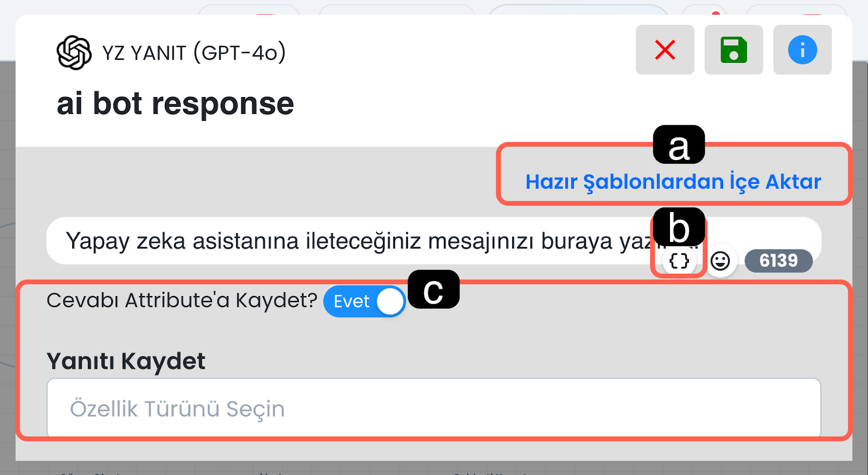Image resolution: width=868 pixels, height=475 pixels.
Task: Close the dialog with the red X
Action: click(665, 50)
